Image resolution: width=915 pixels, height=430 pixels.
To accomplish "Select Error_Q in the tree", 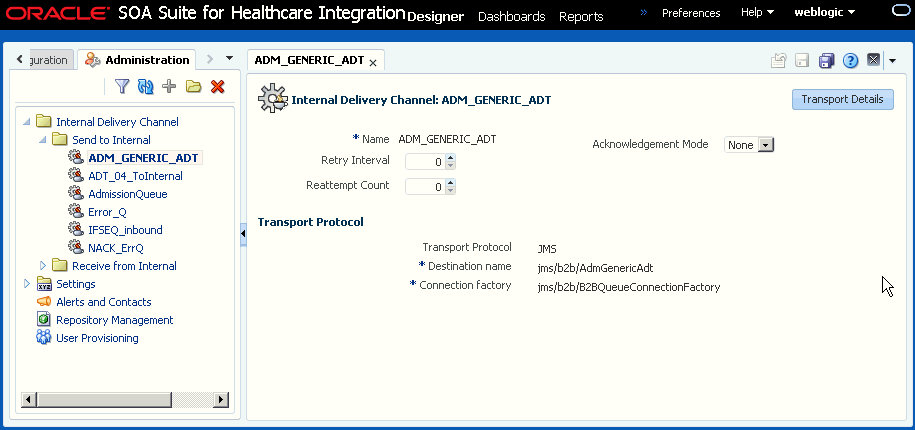I will (107, 212).
